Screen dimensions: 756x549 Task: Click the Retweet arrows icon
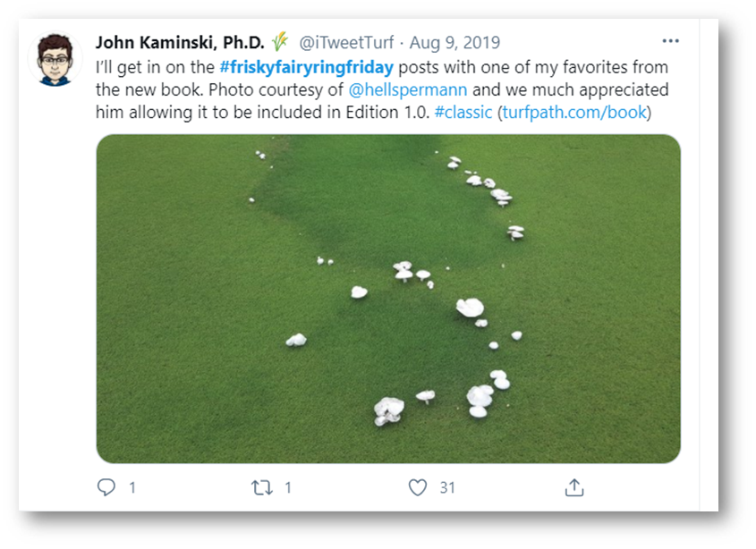pos(262,487)
